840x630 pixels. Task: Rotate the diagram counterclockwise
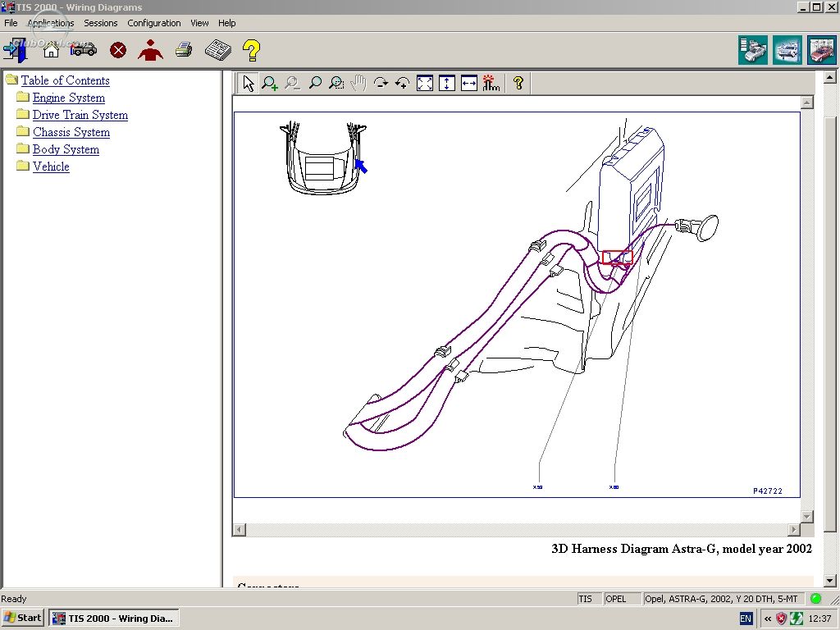pos(402,83)
